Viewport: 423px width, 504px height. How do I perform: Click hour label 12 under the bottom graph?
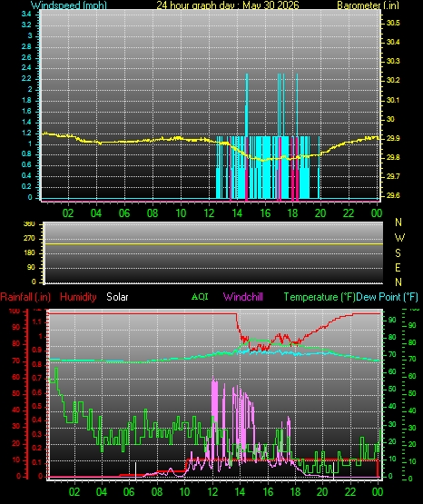click(212, 492)
